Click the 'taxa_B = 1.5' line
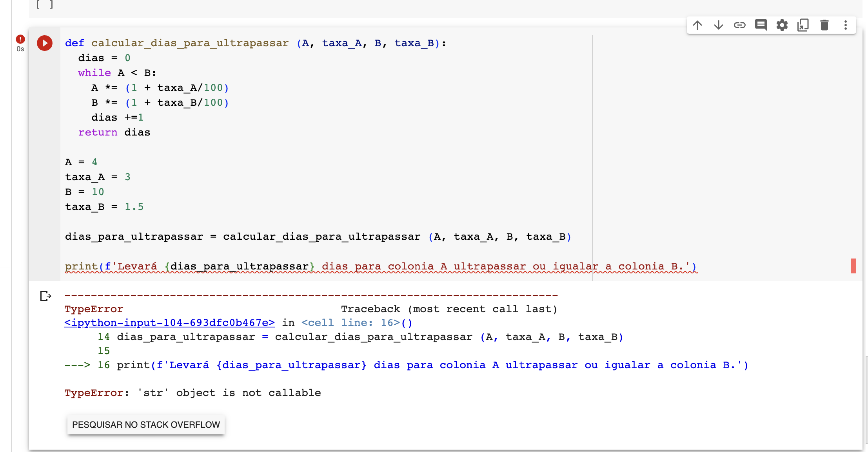 click(104, 207)
